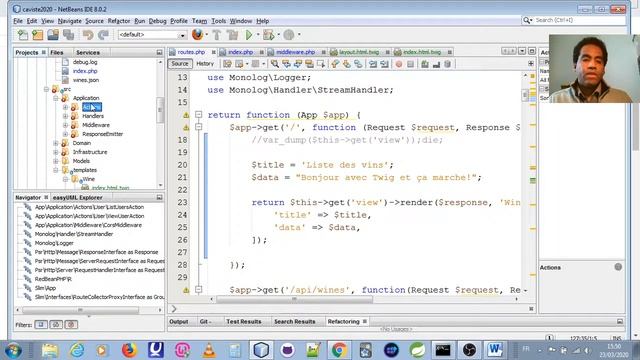The width and height of the screenshot is (640, 360).
Task: Click the New Project toolbar icon
Action: coord(38,35)
